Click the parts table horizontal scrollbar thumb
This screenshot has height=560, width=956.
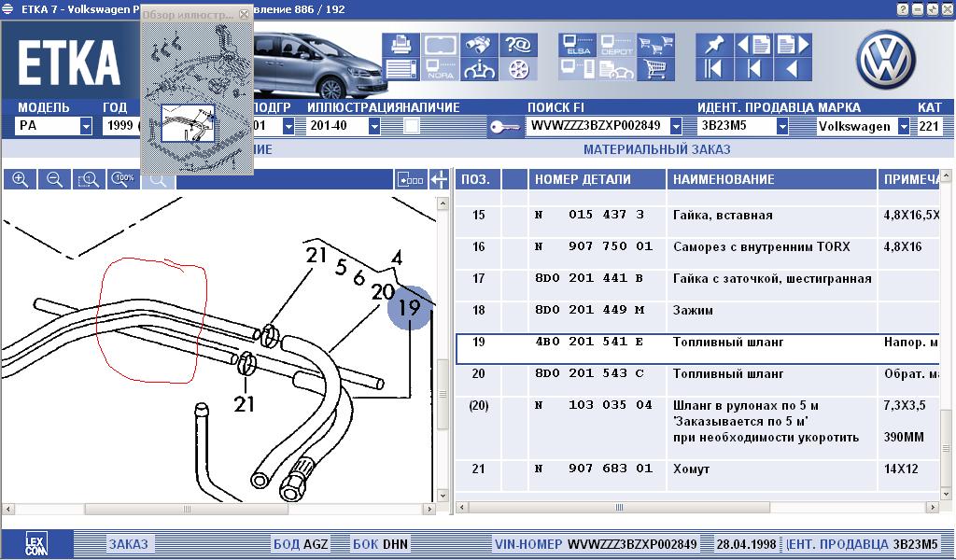click(619, 507)
